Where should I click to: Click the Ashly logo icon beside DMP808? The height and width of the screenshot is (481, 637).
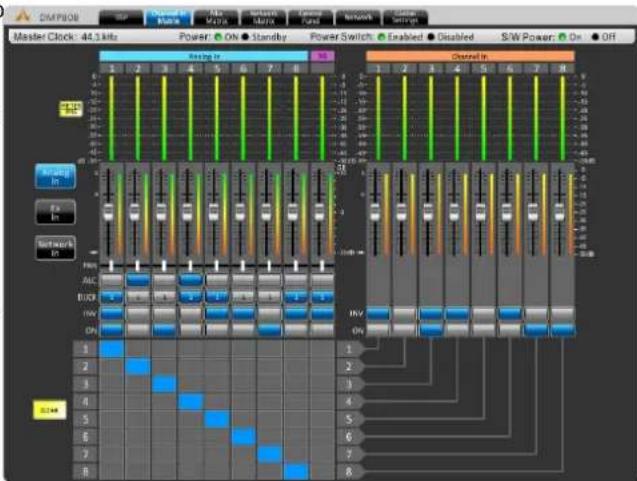(23, 16)
